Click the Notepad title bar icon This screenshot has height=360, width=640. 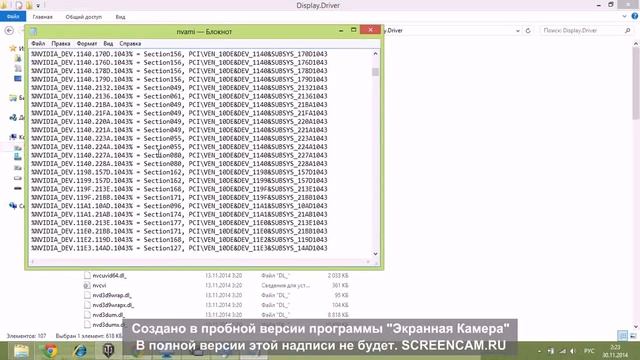pyautogui.click(x=33, y=31)
